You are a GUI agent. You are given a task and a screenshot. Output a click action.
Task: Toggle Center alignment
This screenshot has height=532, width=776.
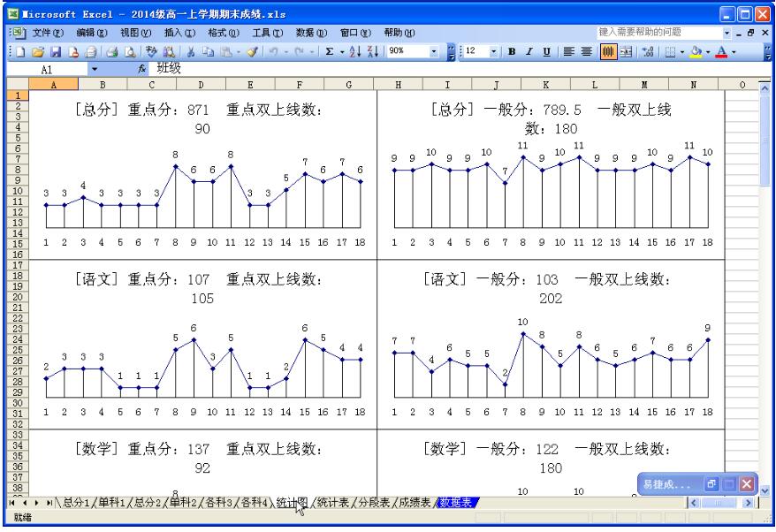587,51
